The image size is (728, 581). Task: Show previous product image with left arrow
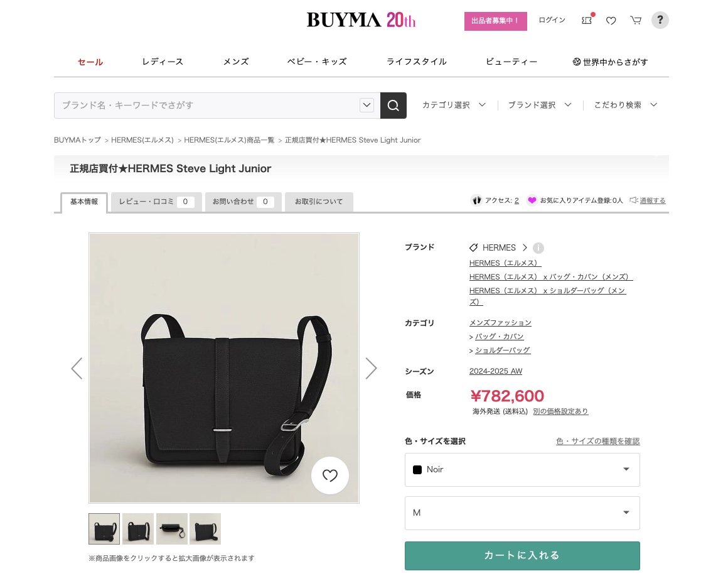pyautogui.click(x=77, y=369)
